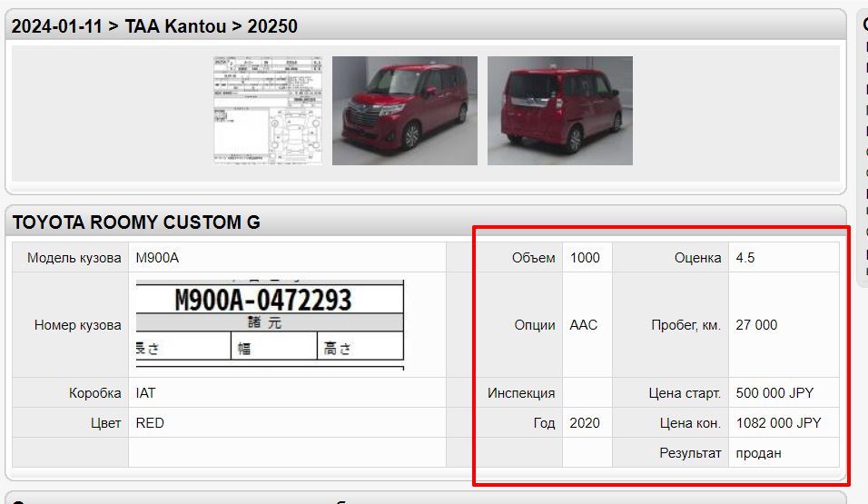Click the title 'TOYOTA ROOMY CUSTOM G'

click(x=136, y=222)
